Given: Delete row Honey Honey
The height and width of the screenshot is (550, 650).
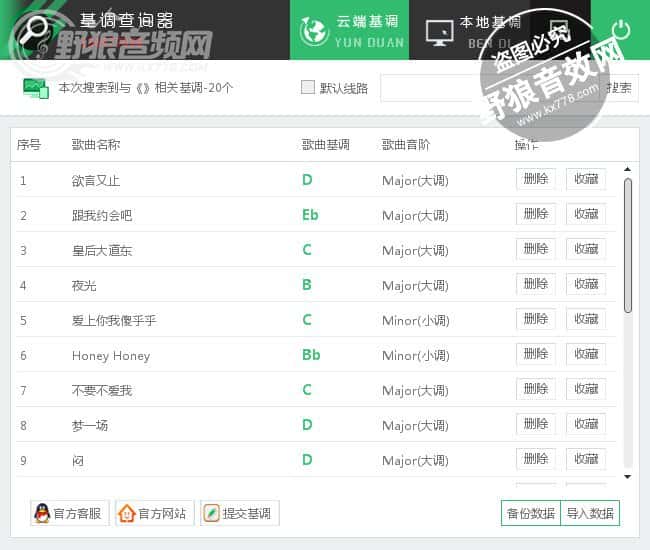Looking at the screenshot, I should coord(536,354).
